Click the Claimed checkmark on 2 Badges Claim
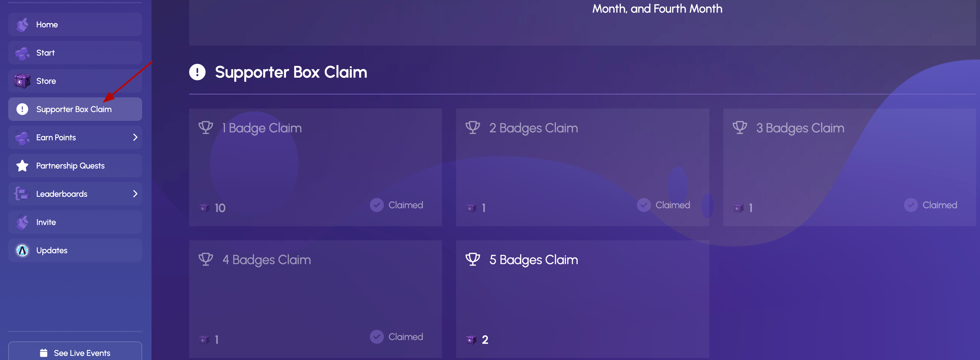 tap(644, 205)
